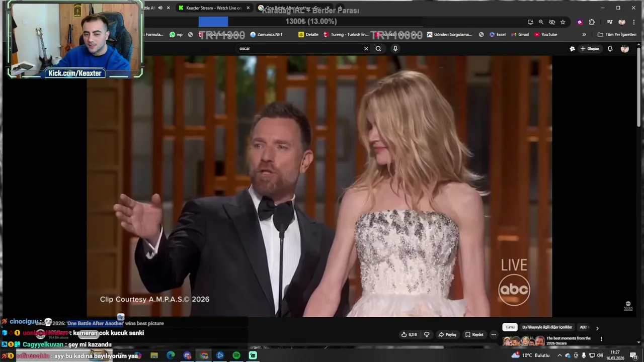Open a new browser tab
This screenshot has height=362, width=644.
(340, 8)
